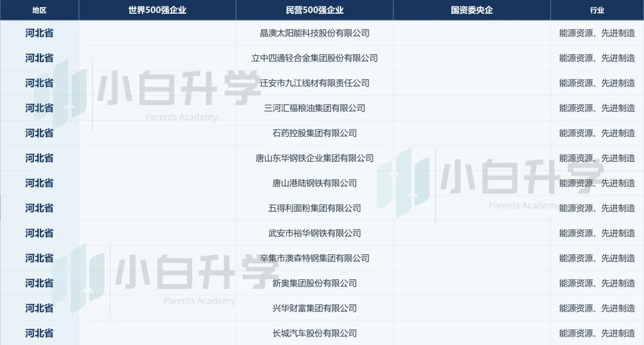Select 能源资源、先进制造 in the 兴华财富集团 row
The image size is (644, 345).
pos(597,309)
